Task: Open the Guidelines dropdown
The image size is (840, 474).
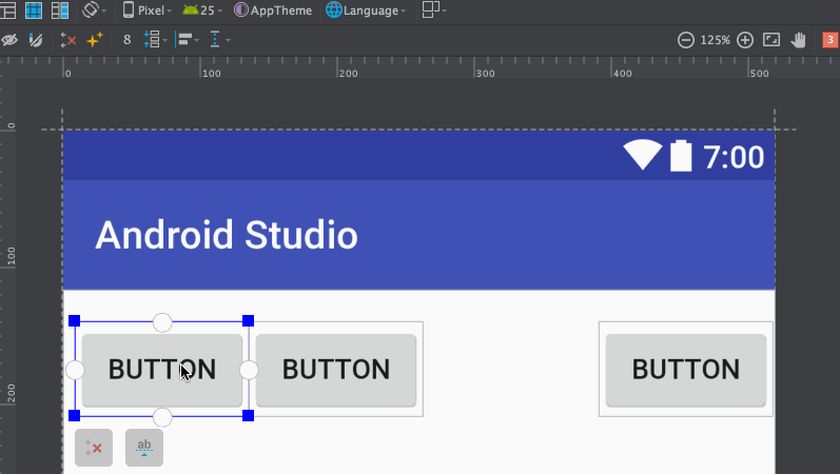Action: [220, 40]
